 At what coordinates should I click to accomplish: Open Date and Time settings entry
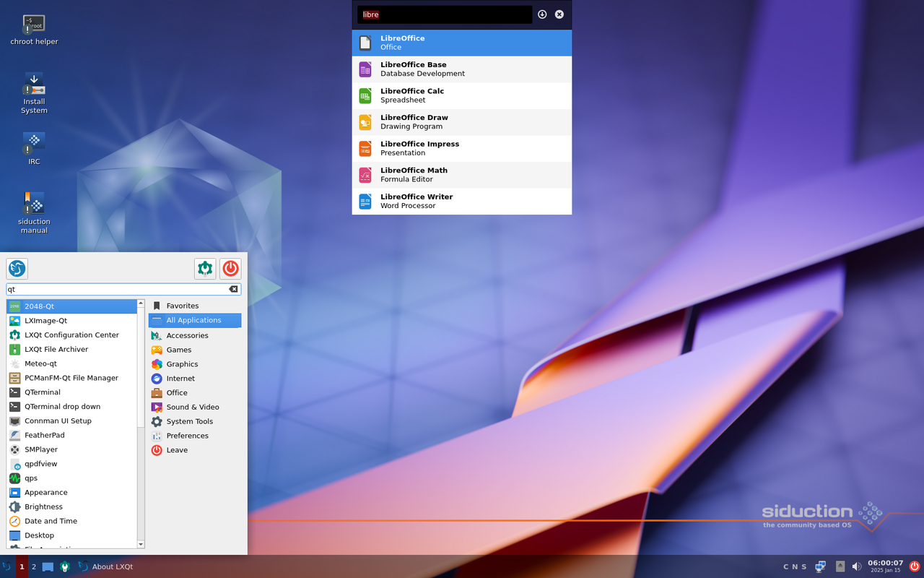coord(71,521)
